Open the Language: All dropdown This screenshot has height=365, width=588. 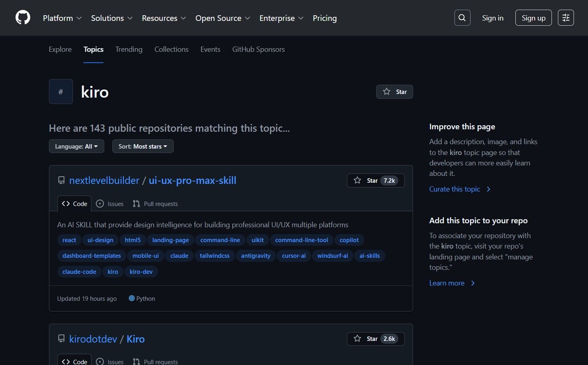click(76, 147)
